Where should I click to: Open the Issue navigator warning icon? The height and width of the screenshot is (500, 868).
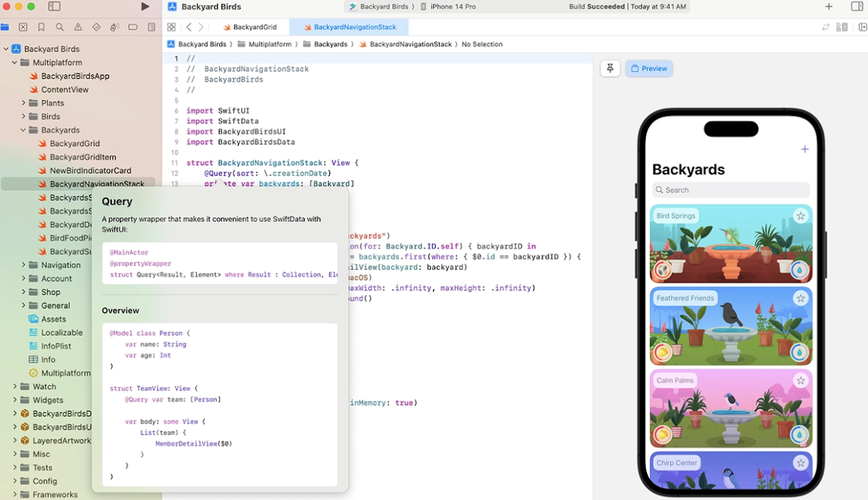point(78,27)
